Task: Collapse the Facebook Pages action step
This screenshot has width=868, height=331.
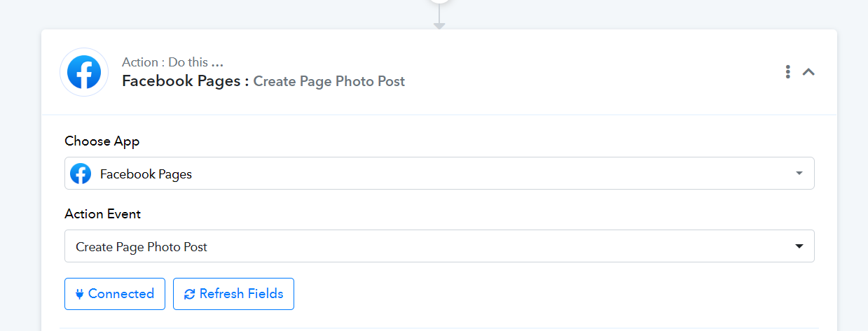Action: 808,71
